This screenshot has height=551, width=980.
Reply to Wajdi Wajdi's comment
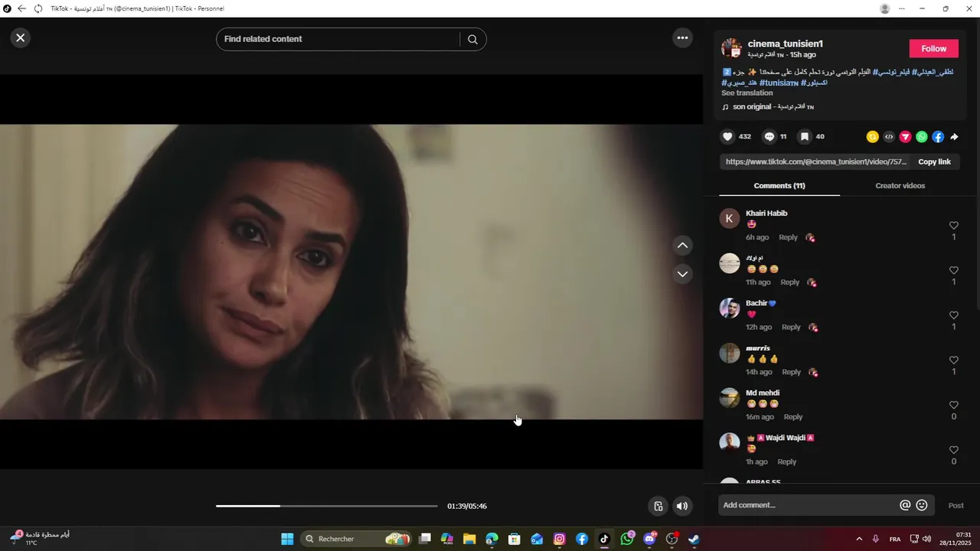point(787,462)
